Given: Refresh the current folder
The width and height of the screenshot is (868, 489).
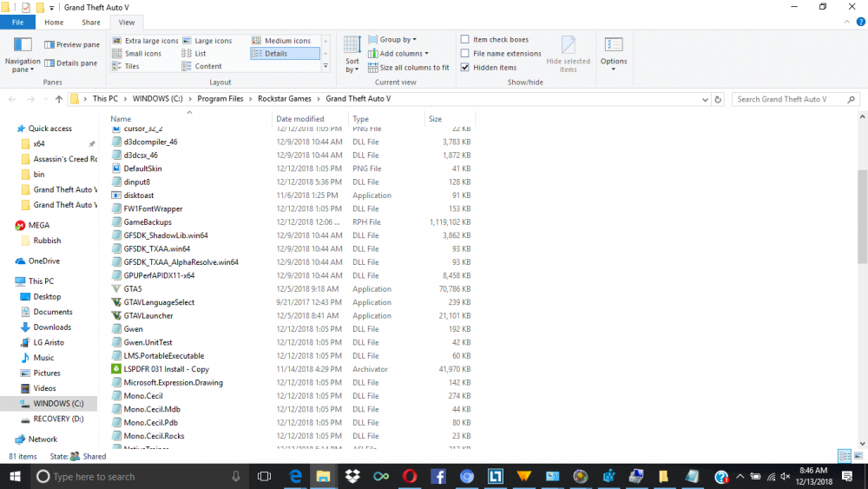Looking at the screenshot, I should (718, 100).
